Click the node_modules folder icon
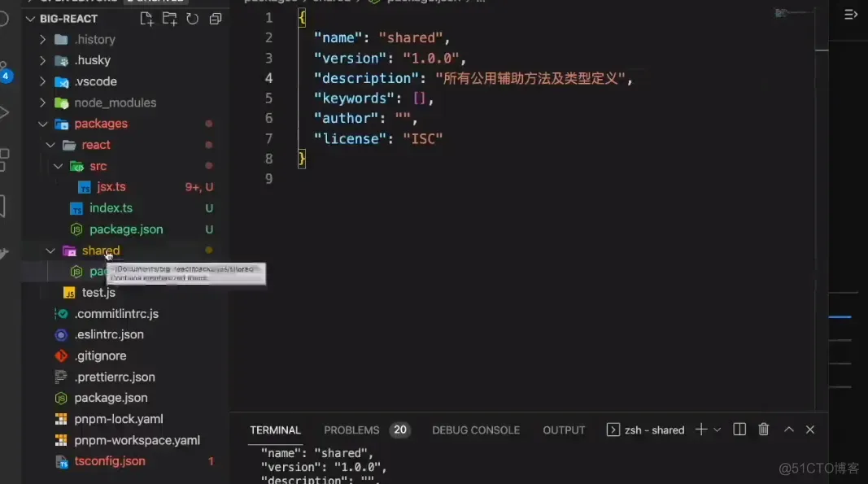Viewport: 868px width, 484px height. 62,103
